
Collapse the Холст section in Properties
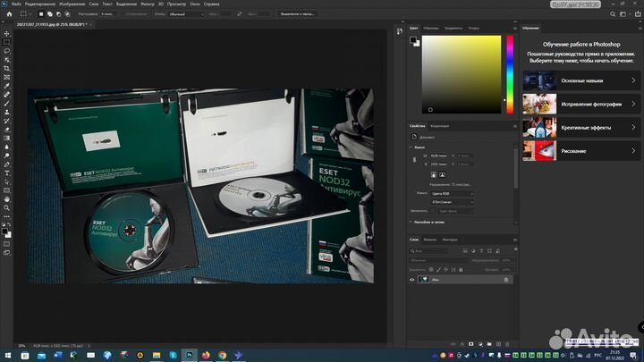(412, 147)
